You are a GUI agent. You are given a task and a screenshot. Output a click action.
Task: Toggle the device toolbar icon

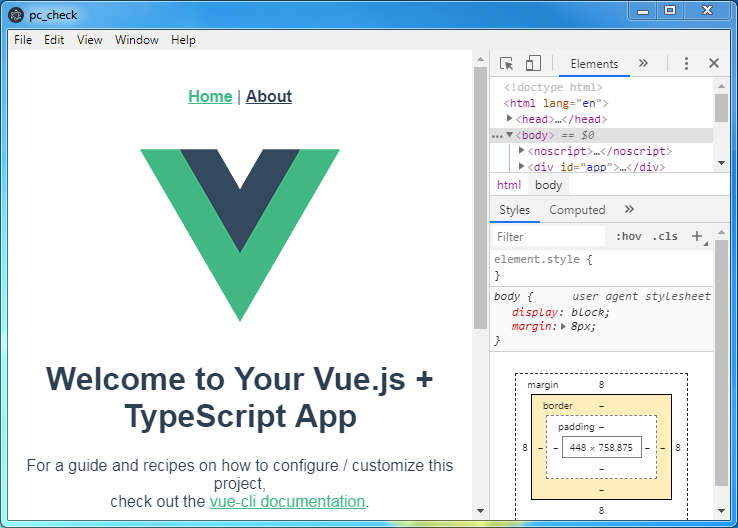pos(533,63)
